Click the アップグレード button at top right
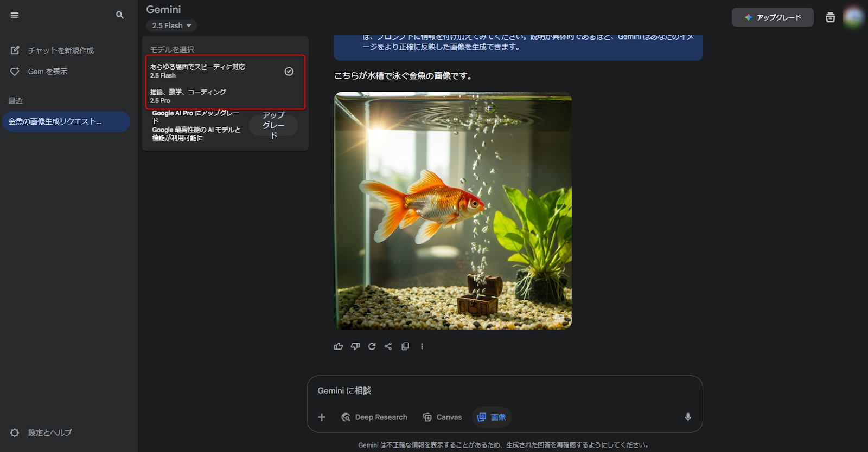 [773, 17]
